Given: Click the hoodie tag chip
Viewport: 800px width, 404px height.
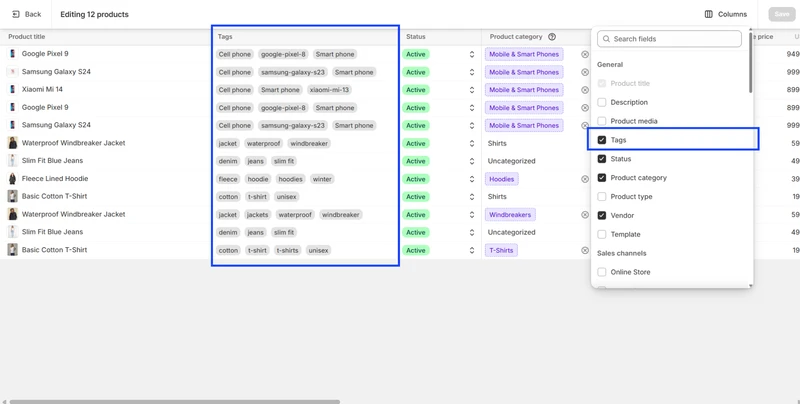Looking at the screenshot, I should point(258,179).
